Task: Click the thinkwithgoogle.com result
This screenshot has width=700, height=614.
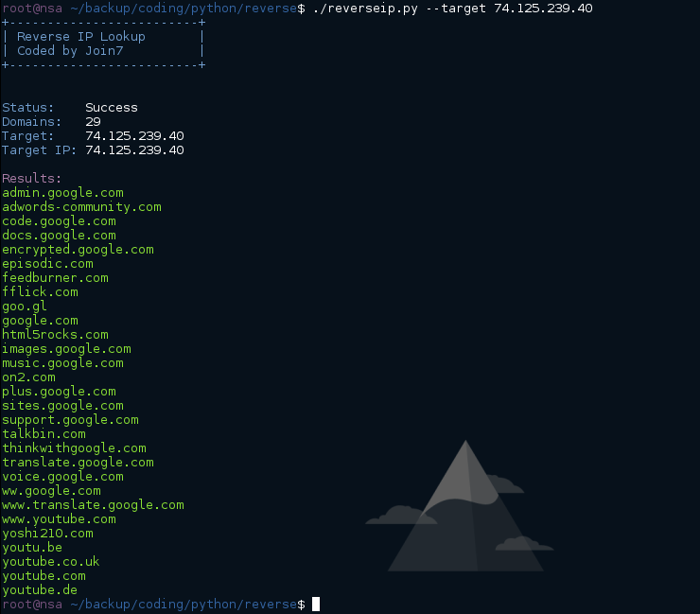Action: [x=74, y=448]
